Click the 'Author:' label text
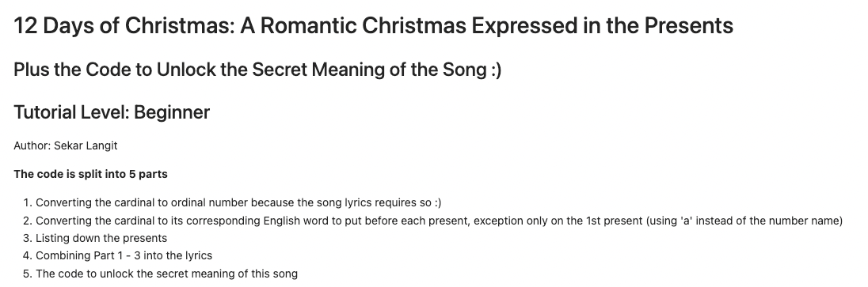Viewport: 868px width, 287px height. 32,145
